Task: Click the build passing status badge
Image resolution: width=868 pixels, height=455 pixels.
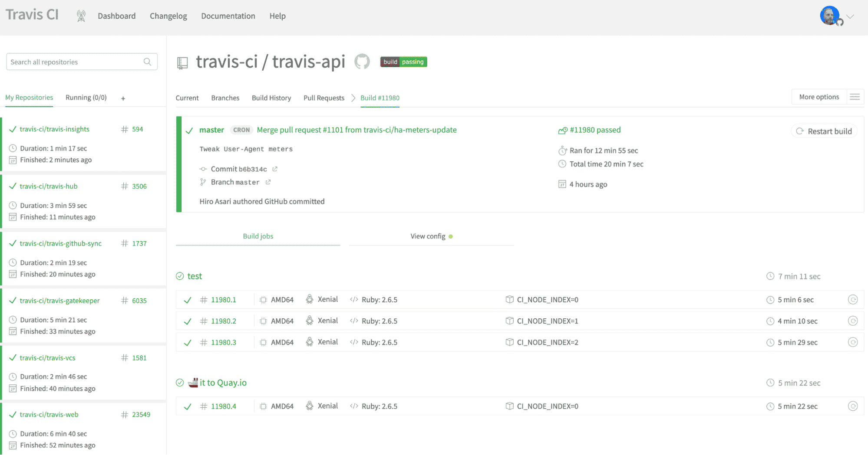Action: point(403,62)
